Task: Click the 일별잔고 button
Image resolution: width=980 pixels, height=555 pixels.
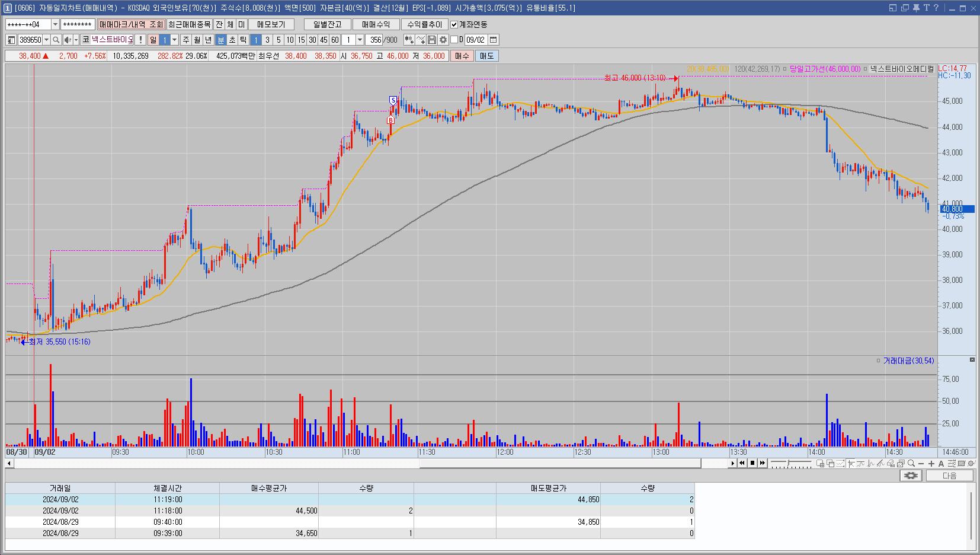Action: 328,24
